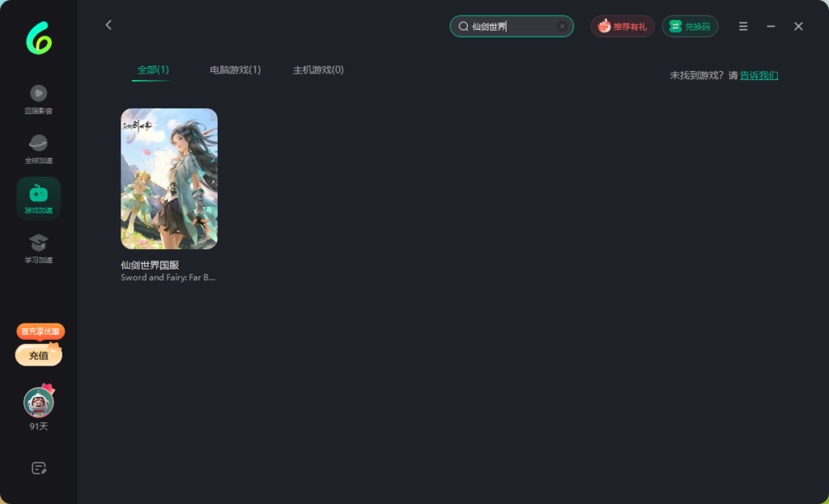Viewport: 829px width, 504px height.
Task: Follow the 告诉我们 link
Action: tap(759, 75)
